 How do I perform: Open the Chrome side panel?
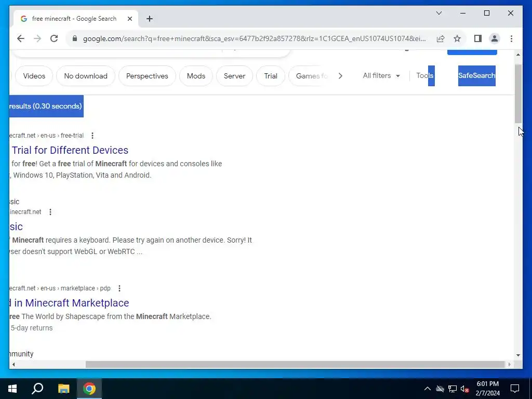(478, 38)
